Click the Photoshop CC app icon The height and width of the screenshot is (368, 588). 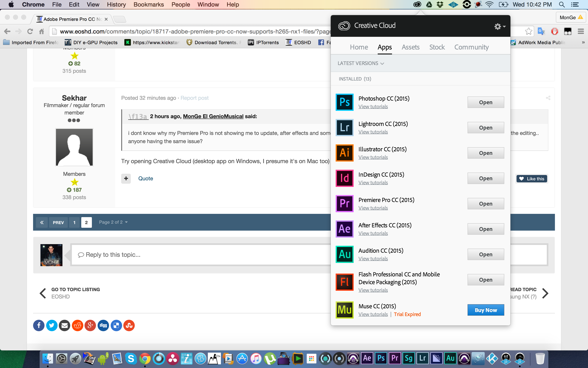[x=345, y=102]
